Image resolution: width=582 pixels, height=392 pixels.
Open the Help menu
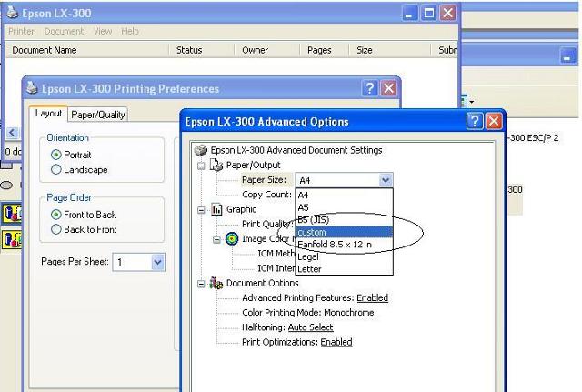coord(130,31)
